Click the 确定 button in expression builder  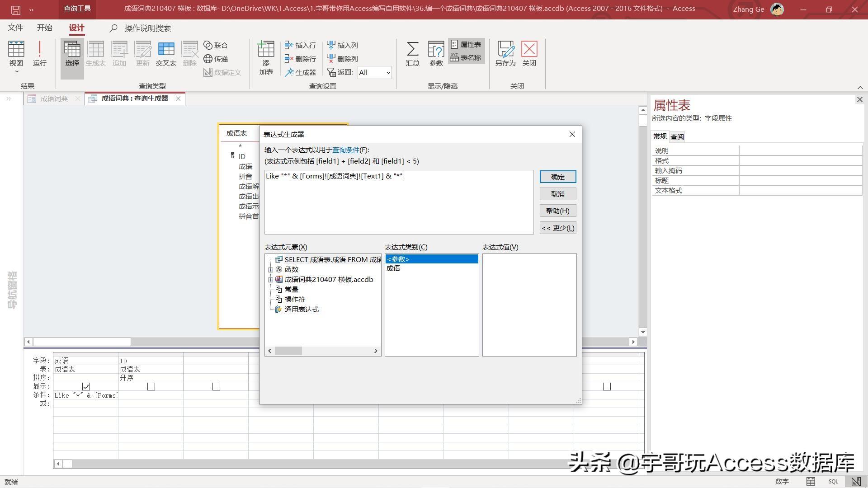pos(557,177)
